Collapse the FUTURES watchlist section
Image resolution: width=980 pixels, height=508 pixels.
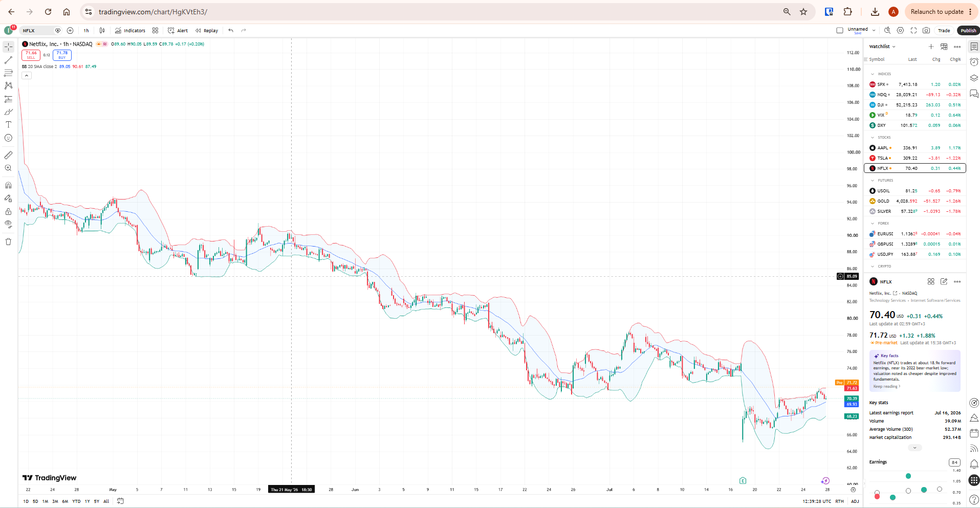(873, 181)
